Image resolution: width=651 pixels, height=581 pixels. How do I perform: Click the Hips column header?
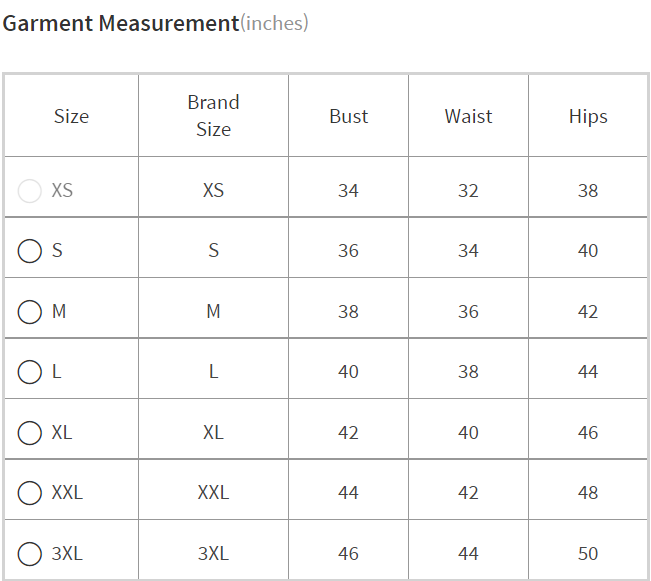pos(588,116)
